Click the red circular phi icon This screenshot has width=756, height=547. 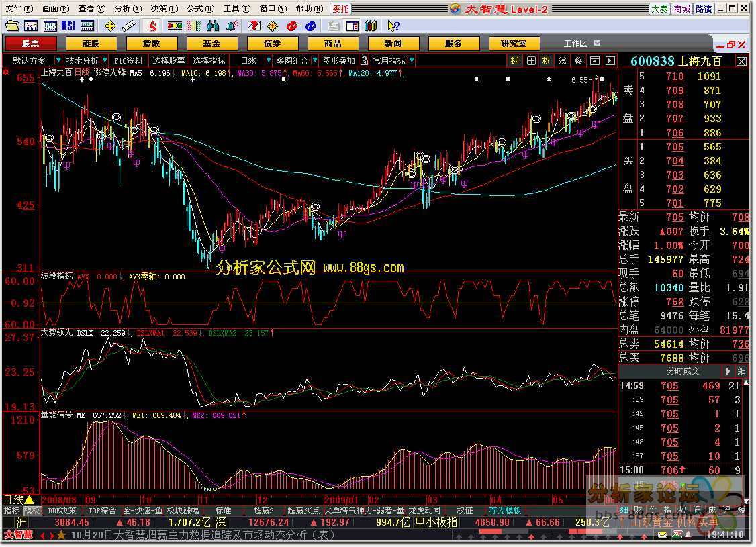291,26
